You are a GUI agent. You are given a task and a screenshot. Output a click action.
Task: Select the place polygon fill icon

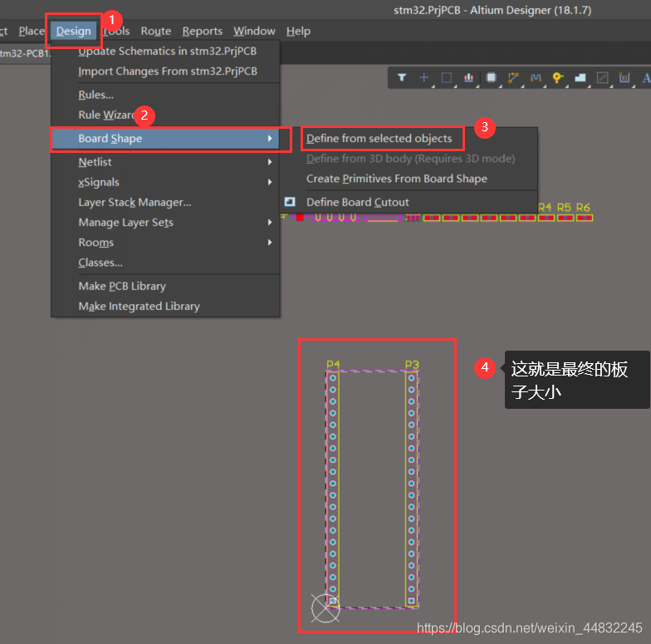[580, 77]
